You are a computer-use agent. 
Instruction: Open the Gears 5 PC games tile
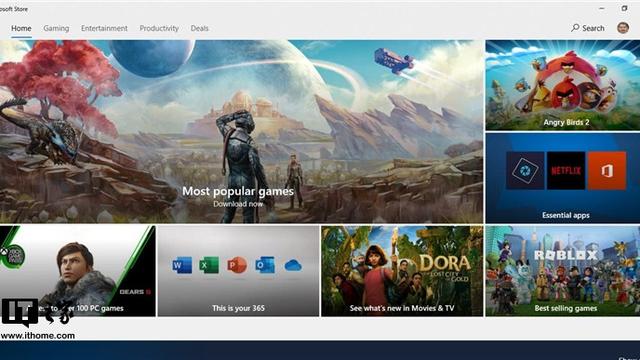(78, 271)
